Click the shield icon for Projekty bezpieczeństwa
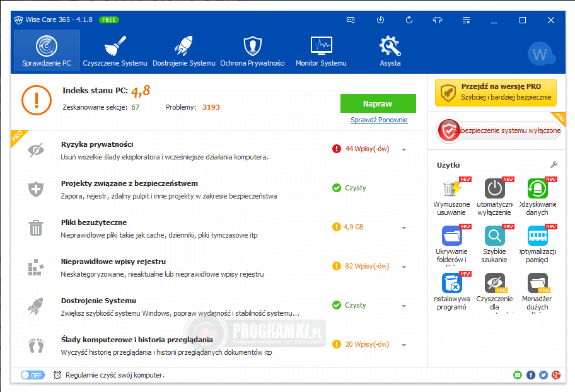Viewport: 575px width, 392px height. [x=36, y=189]
